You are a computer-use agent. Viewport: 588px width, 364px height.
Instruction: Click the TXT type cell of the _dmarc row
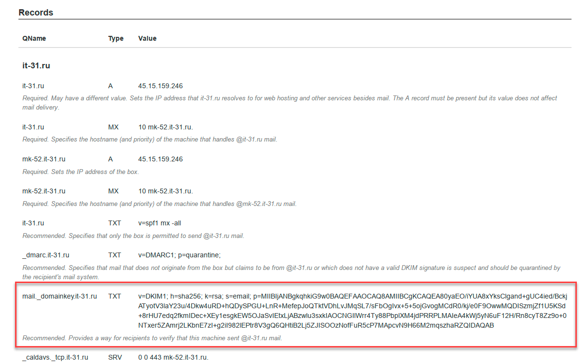[x=114, y=255]
